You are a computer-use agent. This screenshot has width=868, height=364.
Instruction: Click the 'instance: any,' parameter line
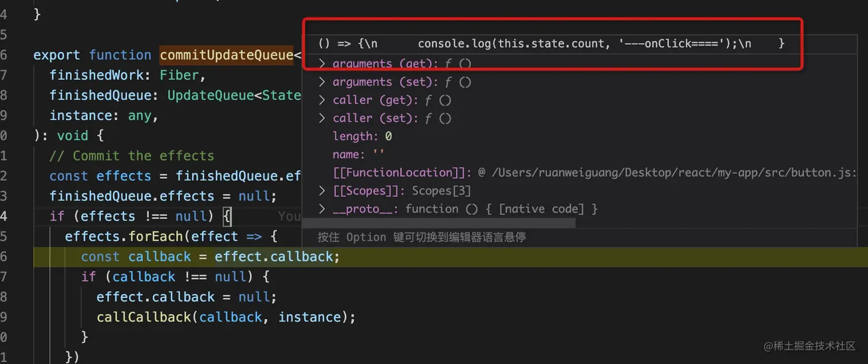[104, 115]
